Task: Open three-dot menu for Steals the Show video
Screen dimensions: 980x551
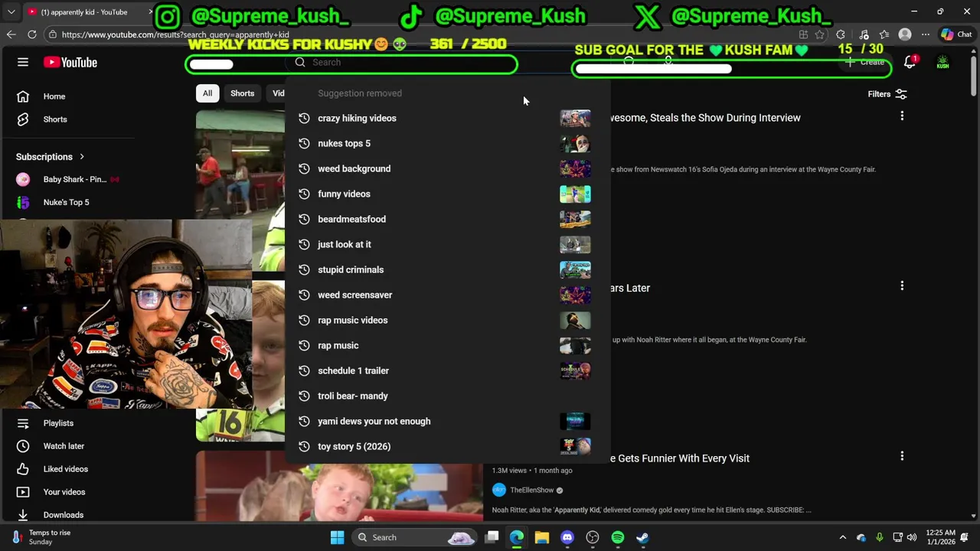Action: click(x=902, y=116)
